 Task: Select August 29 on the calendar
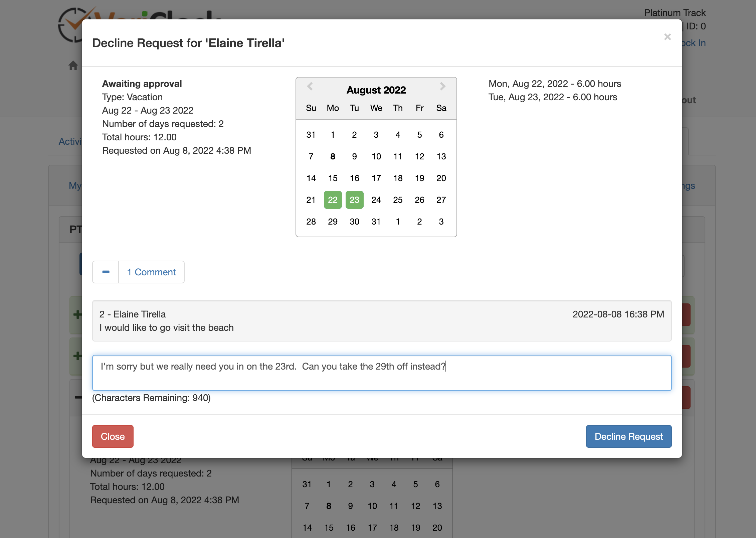332,221
